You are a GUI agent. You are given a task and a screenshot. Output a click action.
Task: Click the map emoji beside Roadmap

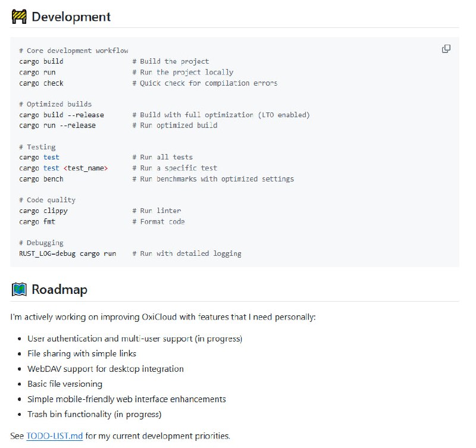[x=19, y=290]
